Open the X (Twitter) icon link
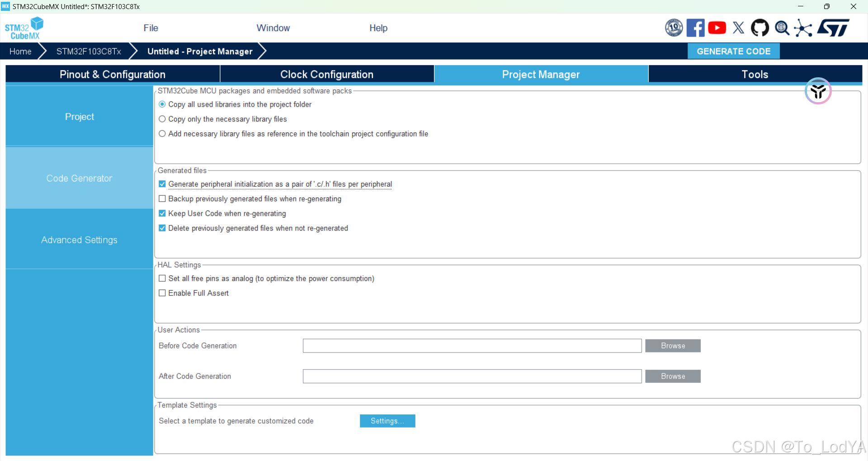Image resolution: width=868 pixels, height=461 pixels. (739, 28)
